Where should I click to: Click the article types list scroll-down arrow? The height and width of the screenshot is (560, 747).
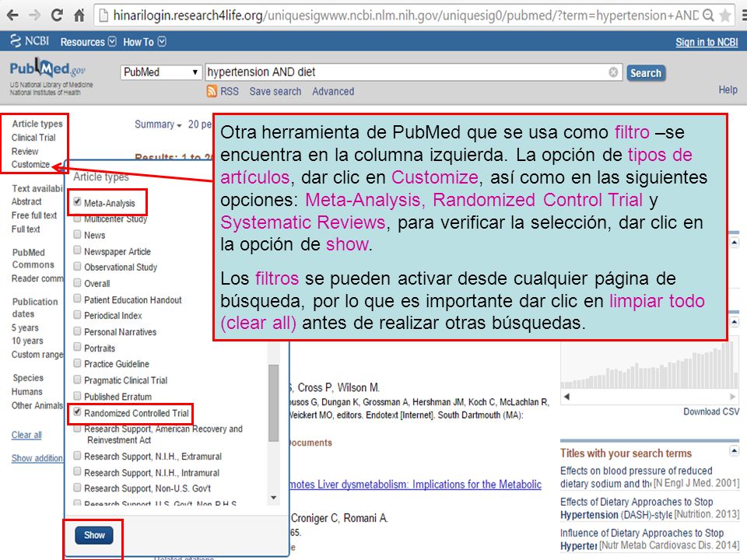[273, 498]
